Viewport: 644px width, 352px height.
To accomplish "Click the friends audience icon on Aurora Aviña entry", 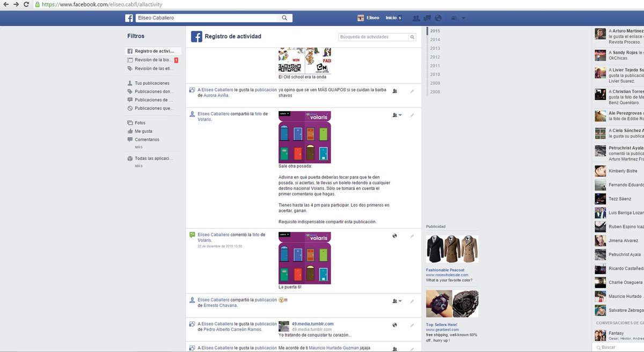I will 395,91.
